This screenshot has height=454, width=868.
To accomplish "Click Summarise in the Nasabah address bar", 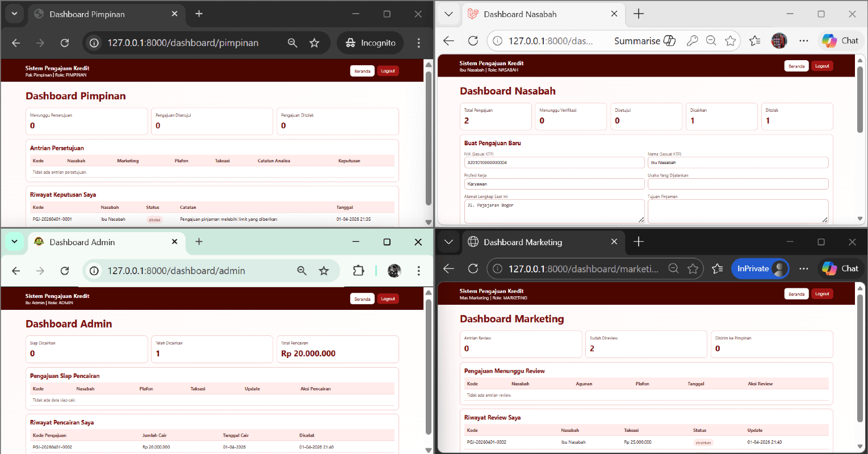I will coord(645,41).
